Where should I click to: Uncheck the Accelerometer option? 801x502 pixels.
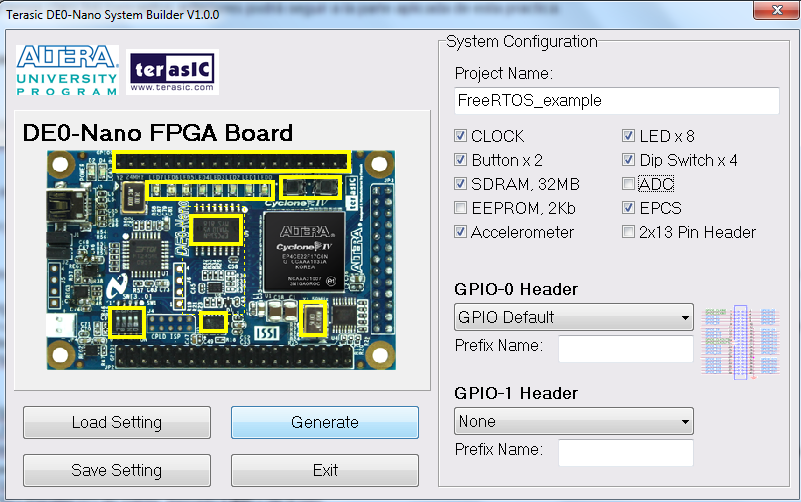tap(461, 232)
